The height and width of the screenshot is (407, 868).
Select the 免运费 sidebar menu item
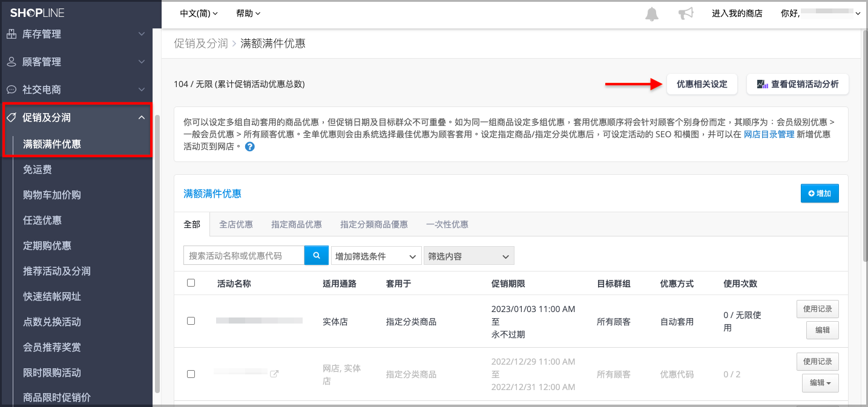click(x=38, y=169)
